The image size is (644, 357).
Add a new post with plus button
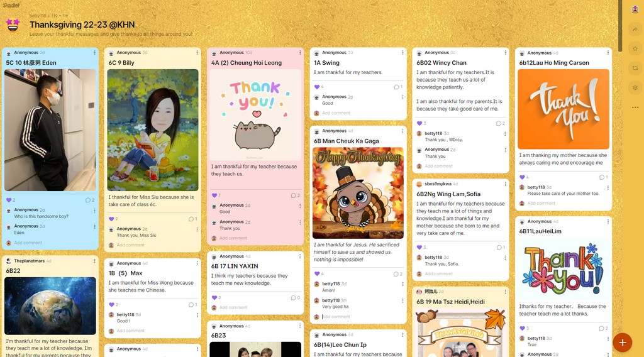click(x=622, y=342)
